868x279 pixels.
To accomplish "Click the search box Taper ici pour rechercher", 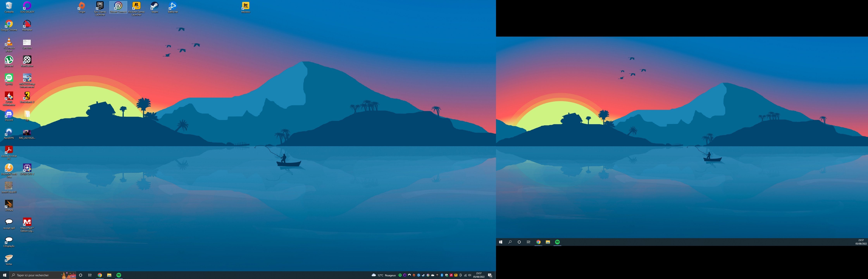I will 37,275.
